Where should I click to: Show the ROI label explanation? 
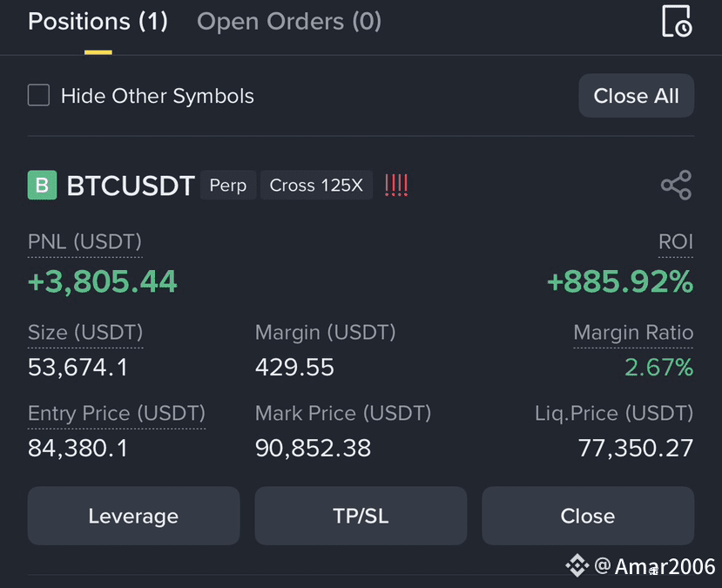tap(676, 242)
